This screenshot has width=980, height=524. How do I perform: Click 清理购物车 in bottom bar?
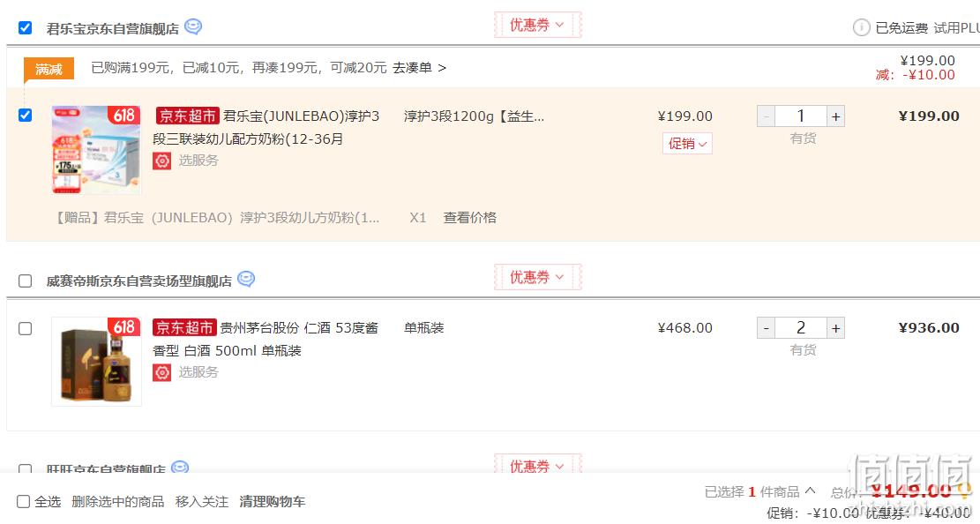click(273, 501)
